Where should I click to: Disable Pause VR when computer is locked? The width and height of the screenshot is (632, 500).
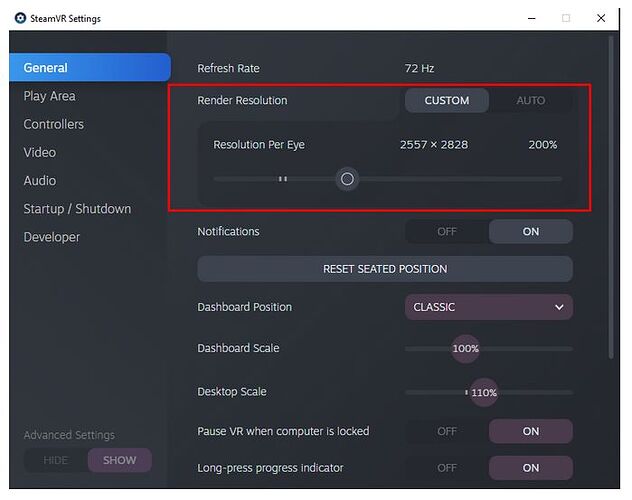point(447,432)
